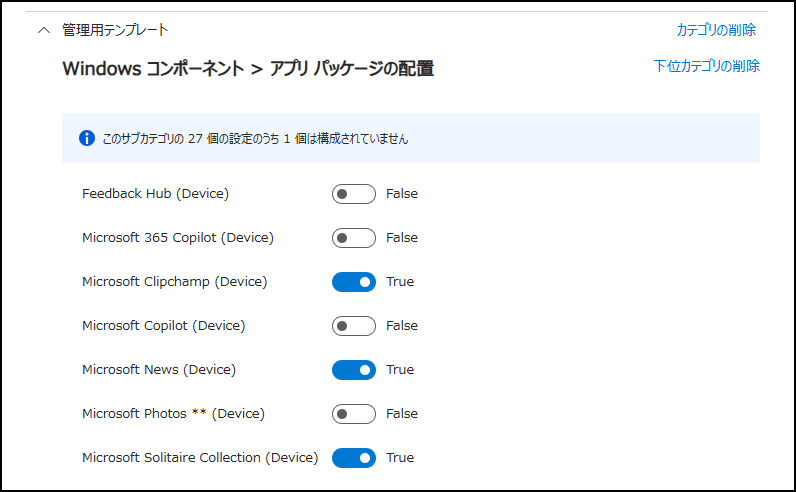Screen dimensions: 796x492
Task: Click the blue info icon in banner
Action: pos(85,138)
